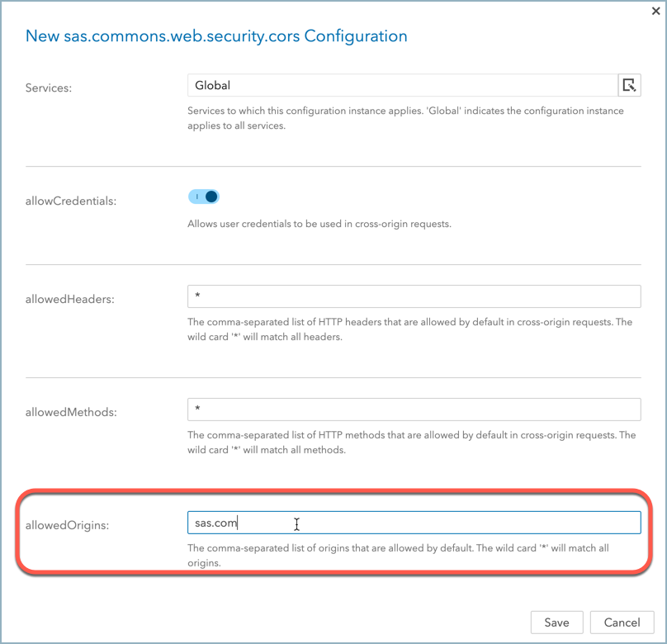Click the cross-origin credentials description text

tap(319, 224)
